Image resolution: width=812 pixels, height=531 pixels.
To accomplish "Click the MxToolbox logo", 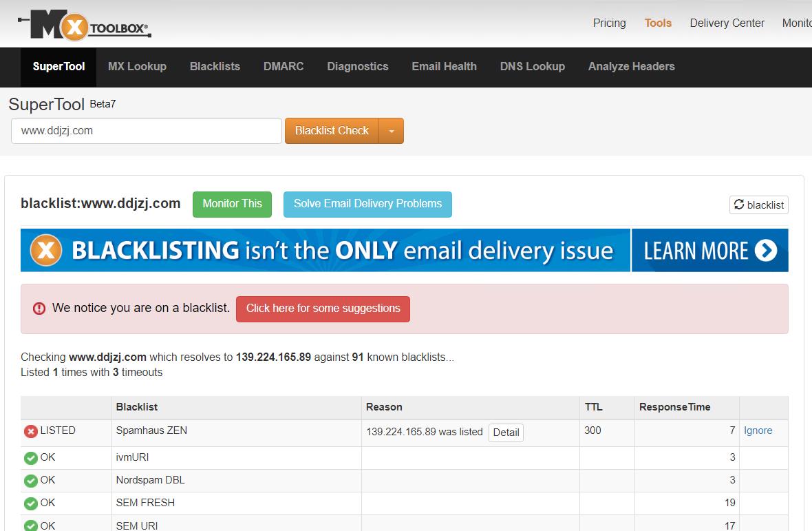I will click(x=85, y=24).
